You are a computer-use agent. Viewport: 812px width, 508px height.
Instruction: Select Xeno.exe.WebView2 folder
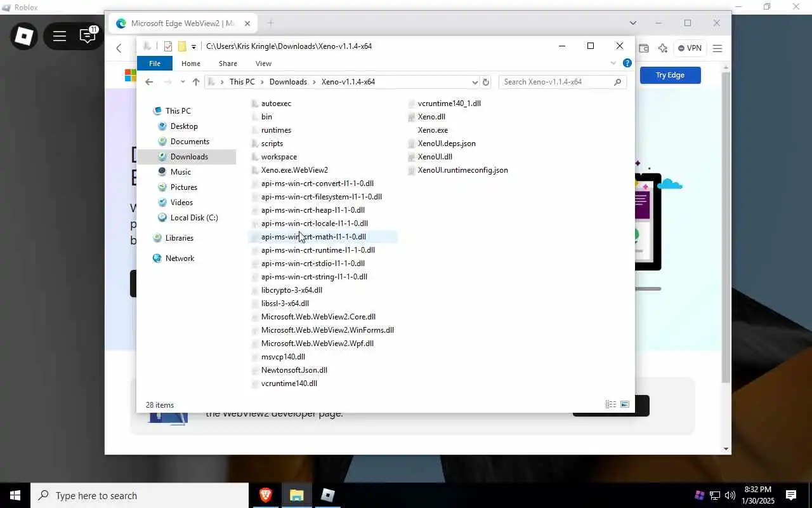[294, 170]
